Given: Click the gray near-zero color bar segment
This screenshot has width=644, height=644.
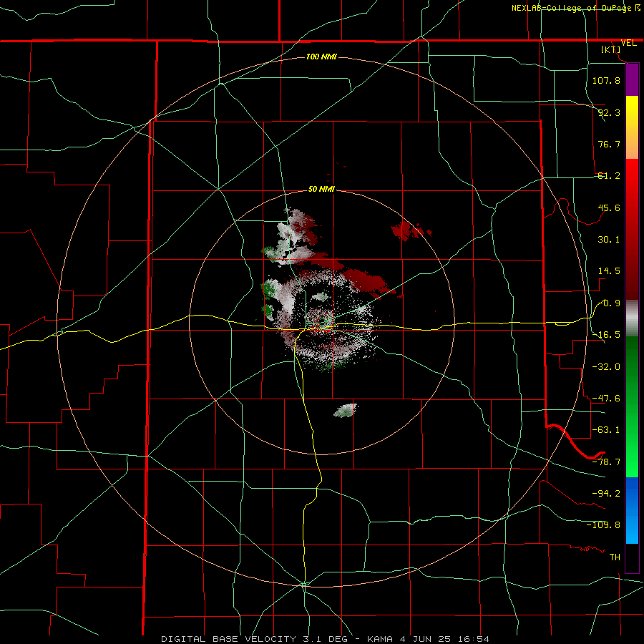Looking at the screenshot, I should pos(632,318).
